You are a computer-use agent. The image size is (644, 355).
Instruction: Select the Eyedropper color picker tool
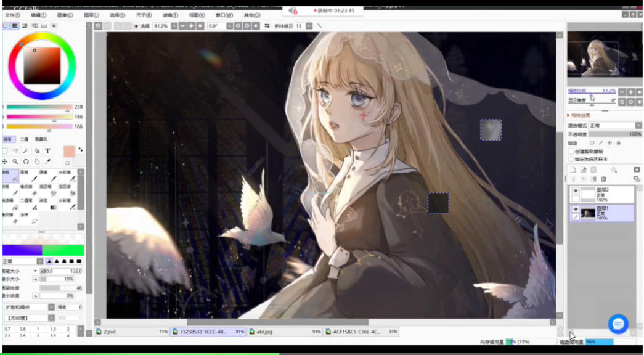coord(47,161)
